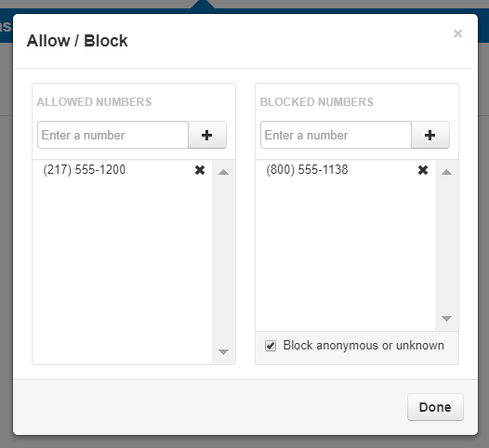Select (800) 555-1138 in blocked list

(307, 170)
